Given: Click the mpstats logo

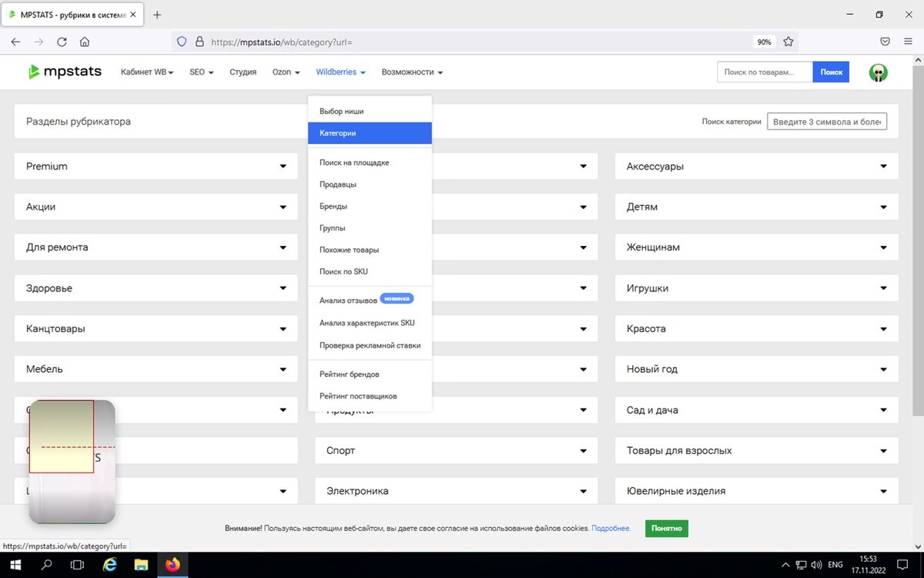Looking at the screenshot, I should point(65,72).
